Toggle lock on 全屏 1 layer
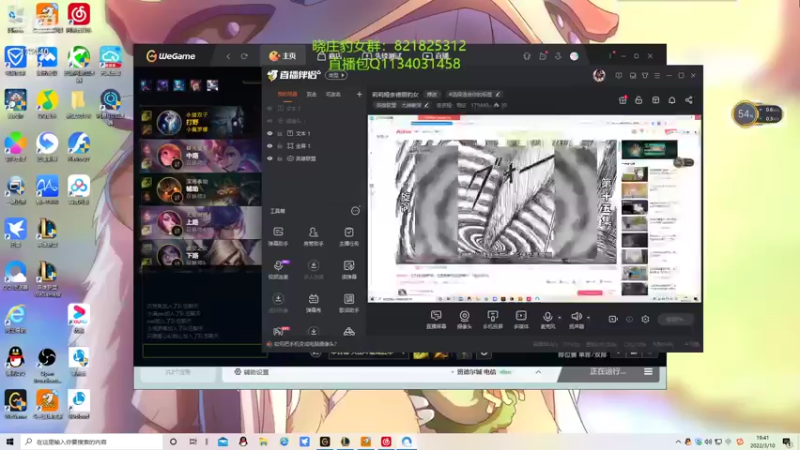 [x=280, y=146]
